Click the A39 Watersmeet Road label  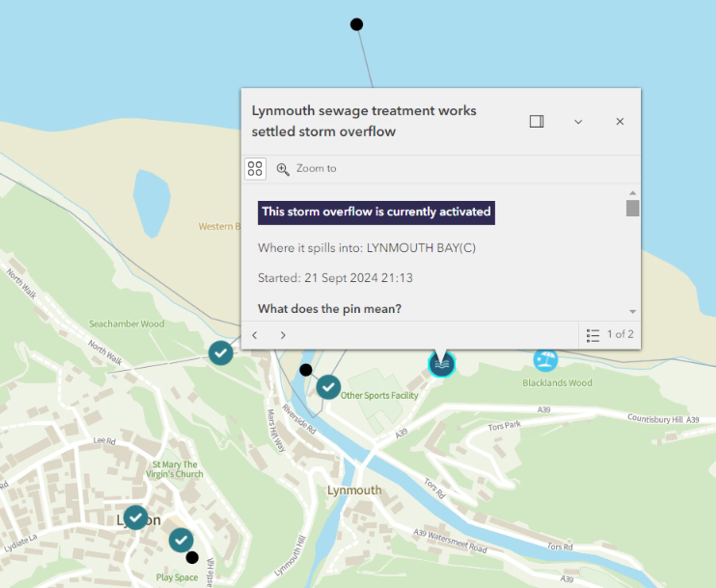coord(450,541)
